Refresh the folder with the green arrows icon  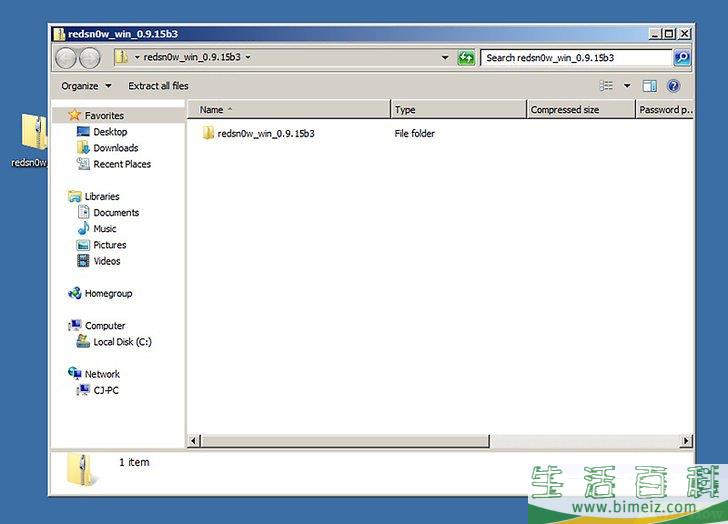(466, 58)
